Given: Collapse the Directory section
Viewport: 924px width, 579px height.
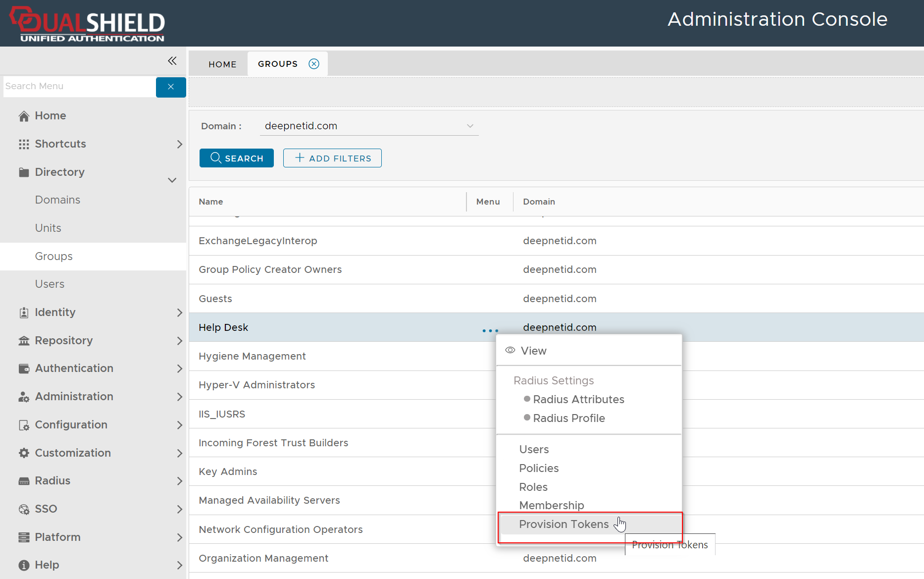Looking at the screenshot, I should [172, 180].
